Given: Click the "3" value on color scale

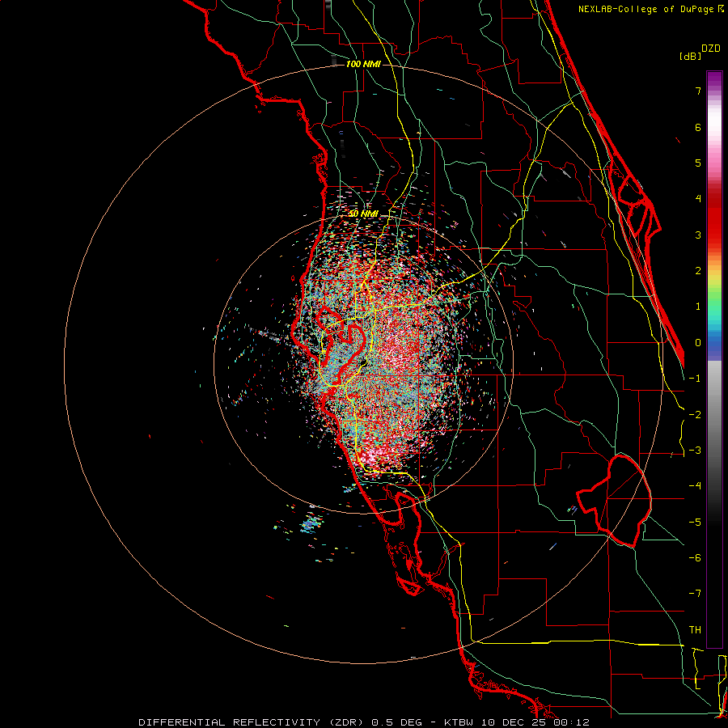Looking at the screenshot, I should [698, 235].
